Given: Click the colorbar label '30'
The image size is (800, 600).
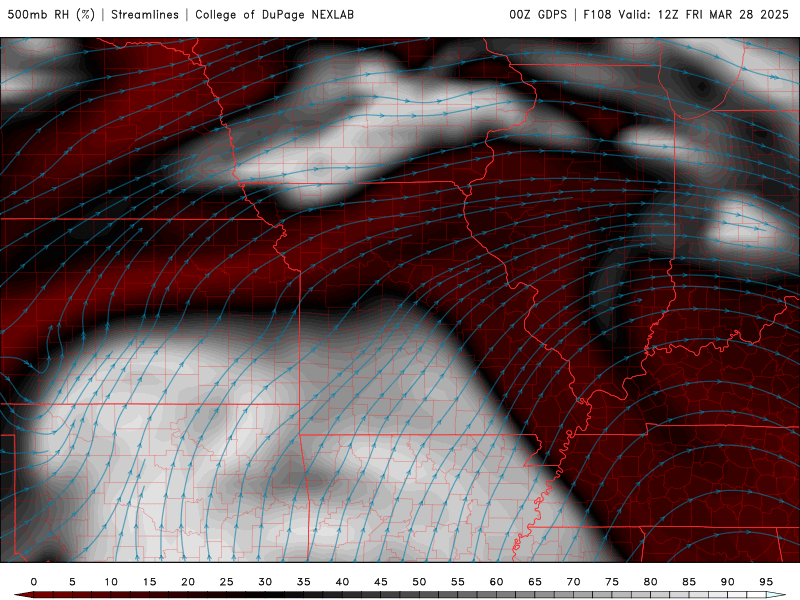Looking at the screenshot, I should (x=265, y=582).
